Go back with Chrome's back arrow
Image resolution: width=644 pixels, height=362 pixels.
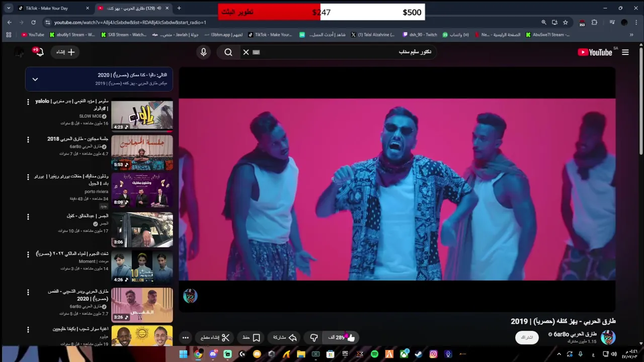tap(9, 22)
